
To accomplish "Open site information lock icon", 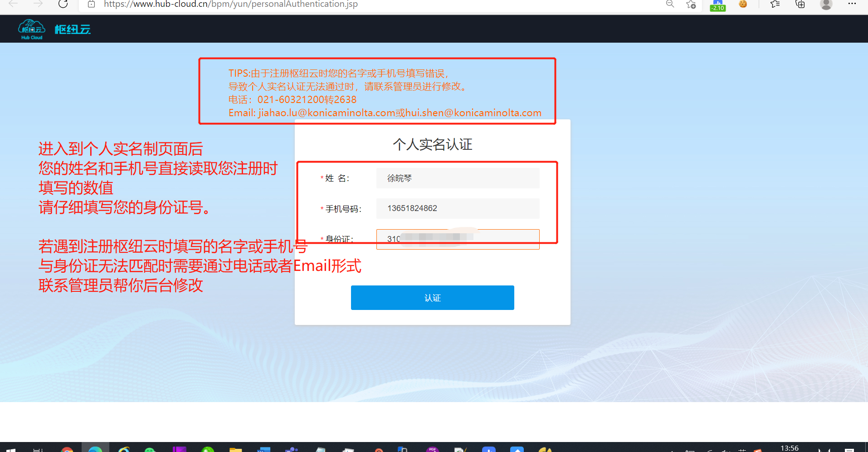I will click(x=91, y=4).
